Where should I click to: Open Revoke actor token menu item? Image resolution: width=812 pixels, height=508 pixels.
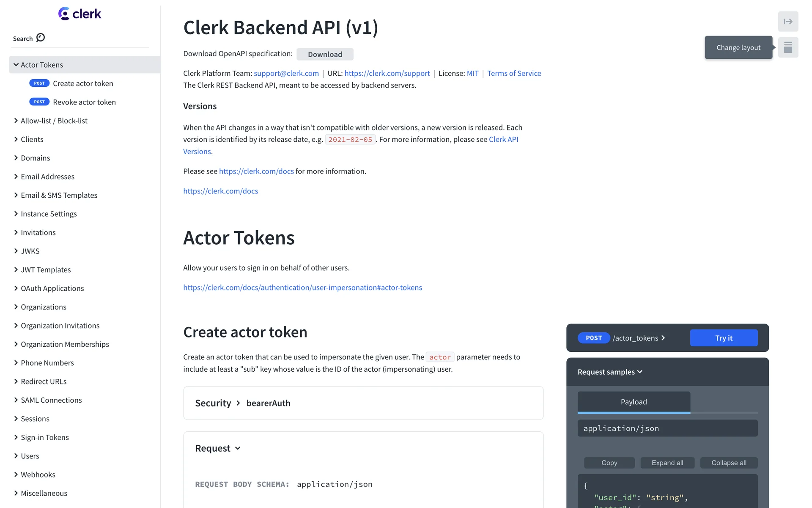pos(84,102)
